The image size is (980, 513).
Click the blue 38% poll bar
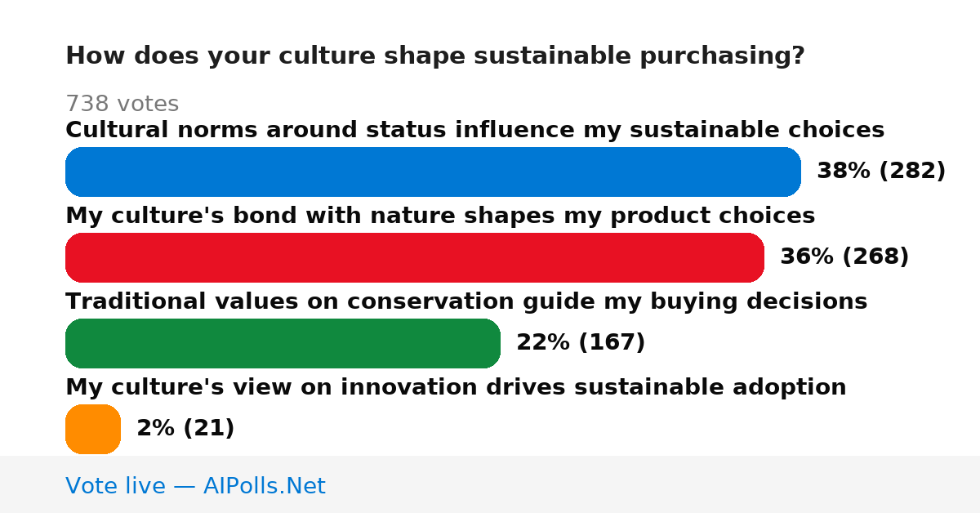(x=433, y=172)
